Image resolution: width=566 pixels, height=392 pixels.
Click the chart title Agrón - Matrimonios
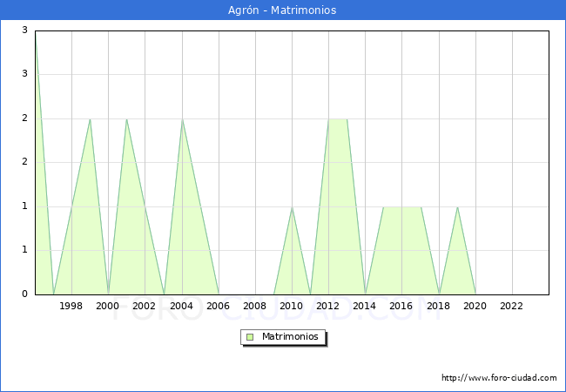[x=282, y=10]
